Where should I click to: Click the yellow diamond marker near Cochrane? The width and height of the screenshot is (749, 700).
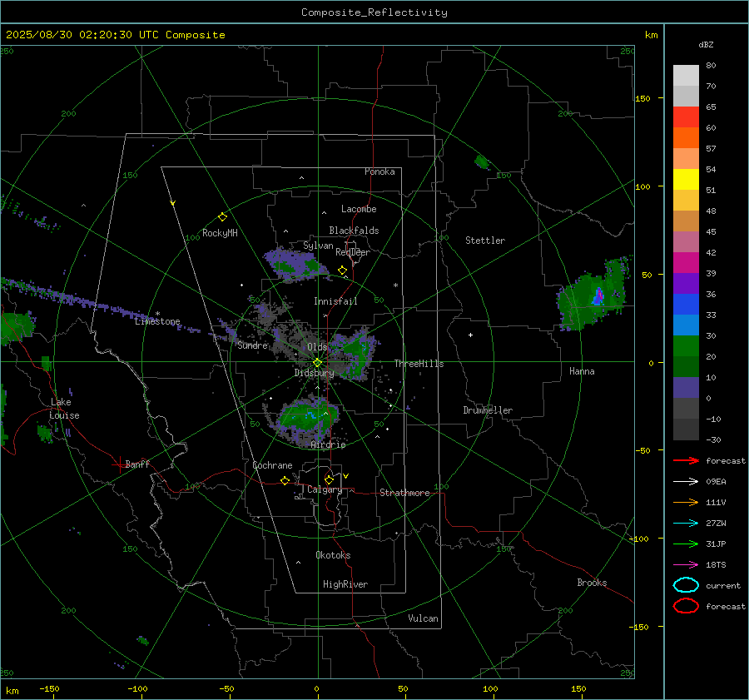click(285, 480)
